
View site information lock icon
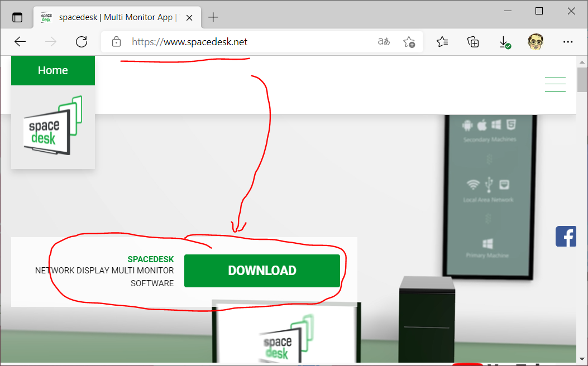[x=116, y=42]
